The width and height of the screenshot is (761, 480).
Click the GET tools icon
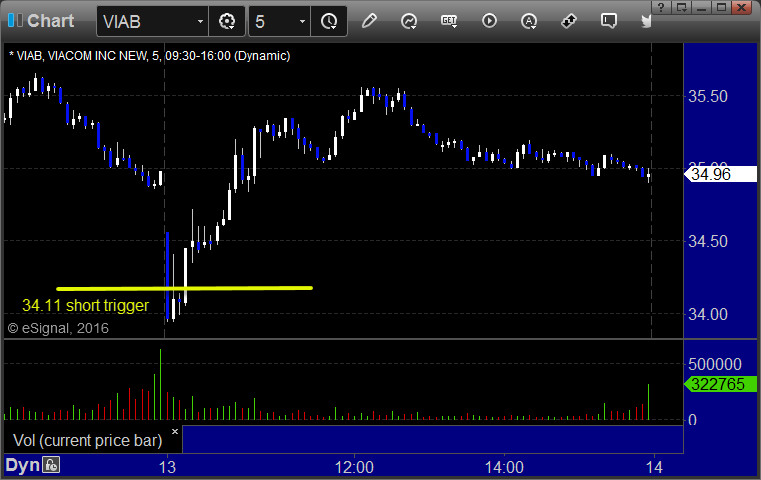(449, 21)
